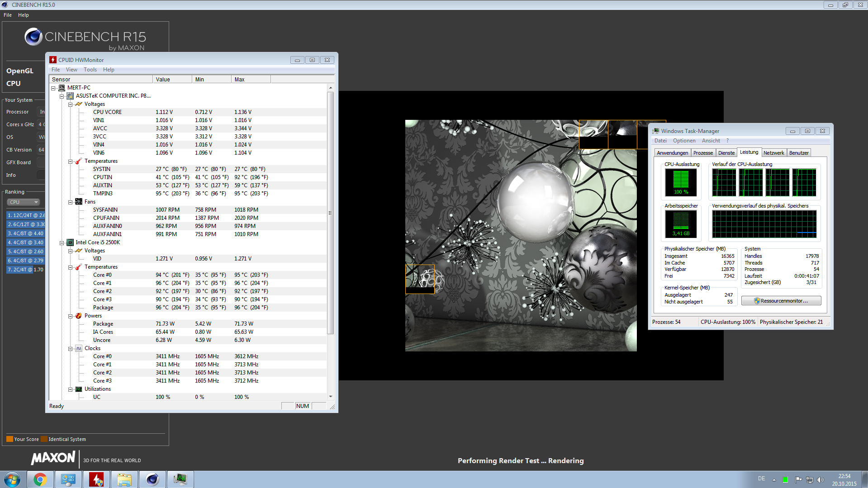Launch Google Chrome from the taskbar
868x488 pixels.
pos(40,479)
